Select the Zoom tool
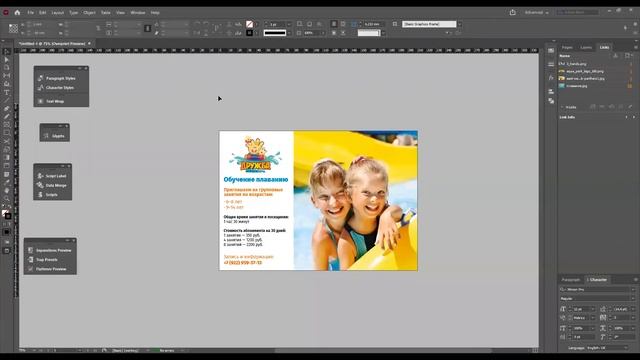640x360 pixels. tap(7, 199)
